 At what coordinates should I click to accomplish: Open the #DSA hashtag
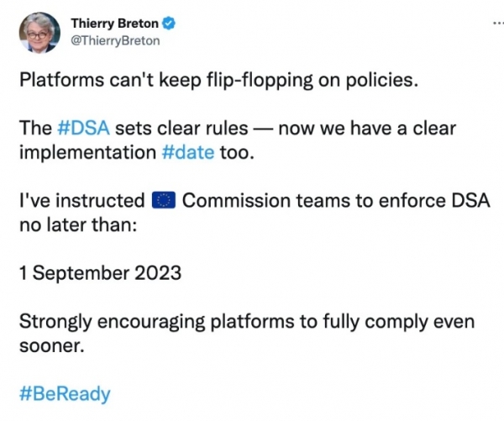coord(83,128)
